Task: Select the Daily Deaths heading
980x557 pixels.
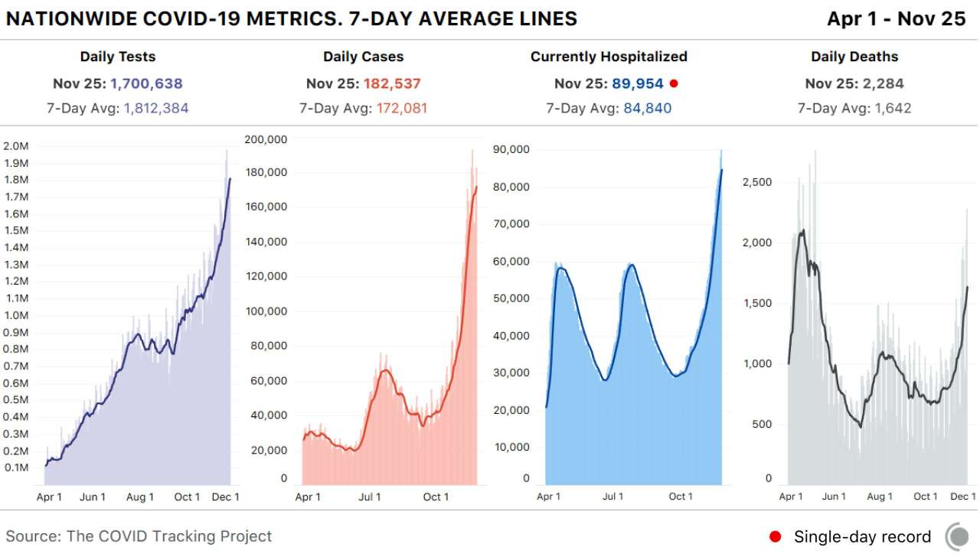Action: click(x=854, y=57)
